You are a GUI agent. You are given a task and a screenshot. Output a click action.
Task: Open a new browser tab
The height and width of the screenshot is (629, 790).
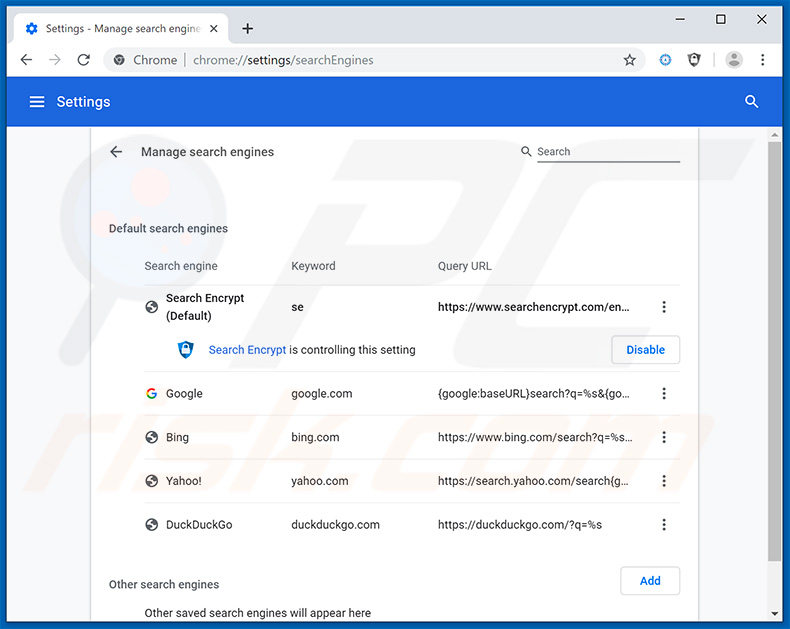click(247, 29)
